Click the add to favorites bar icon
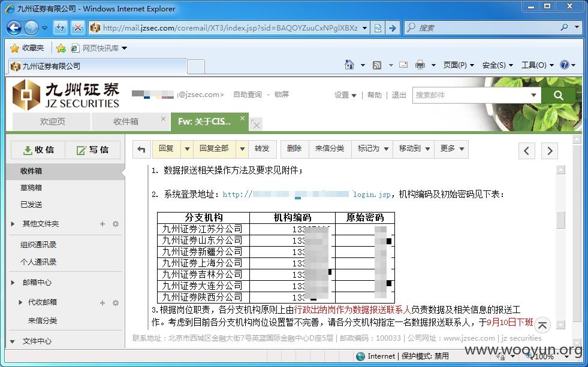588x367 pixels. [x=61, y=48]
